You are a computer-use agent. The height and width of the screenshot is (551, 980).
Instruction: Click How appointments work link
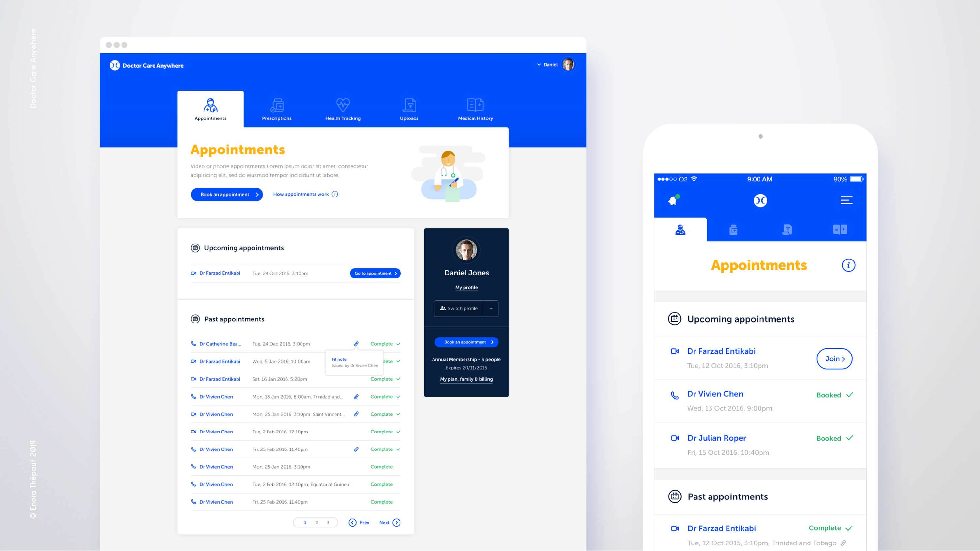305,195
